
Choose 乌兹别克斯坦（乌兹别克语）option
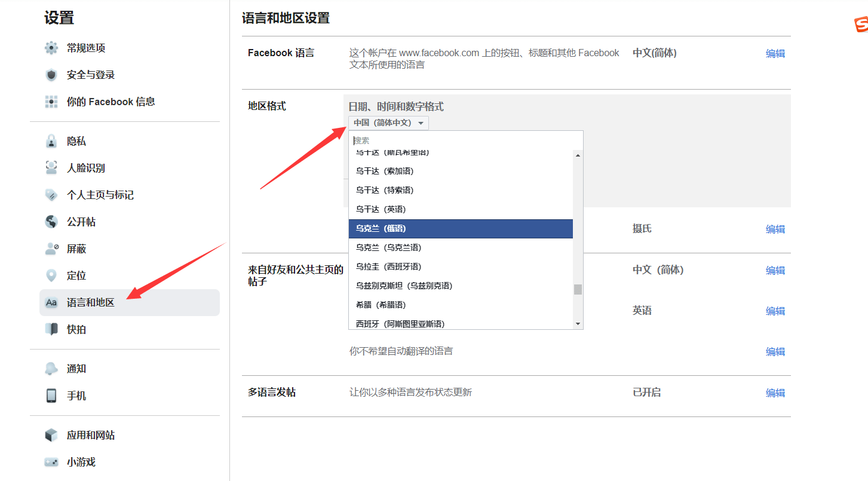tap(461, 286)
